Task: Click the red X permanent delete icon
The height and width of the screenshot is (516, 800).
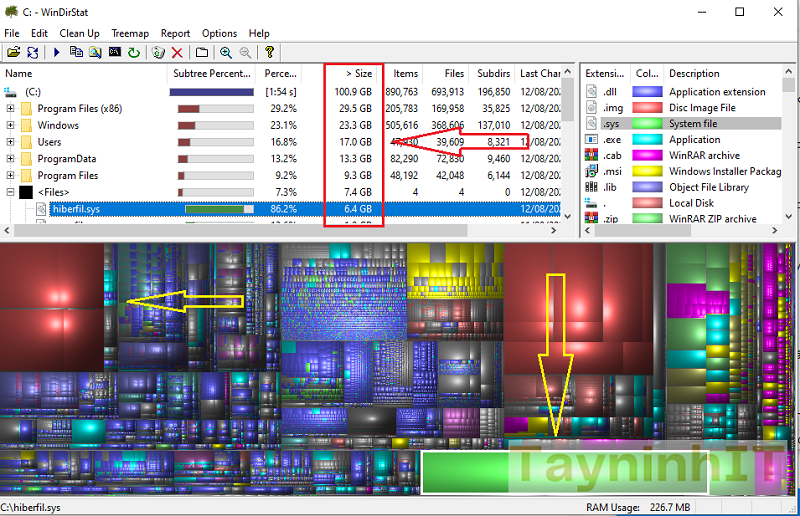Action: [177, 52]
